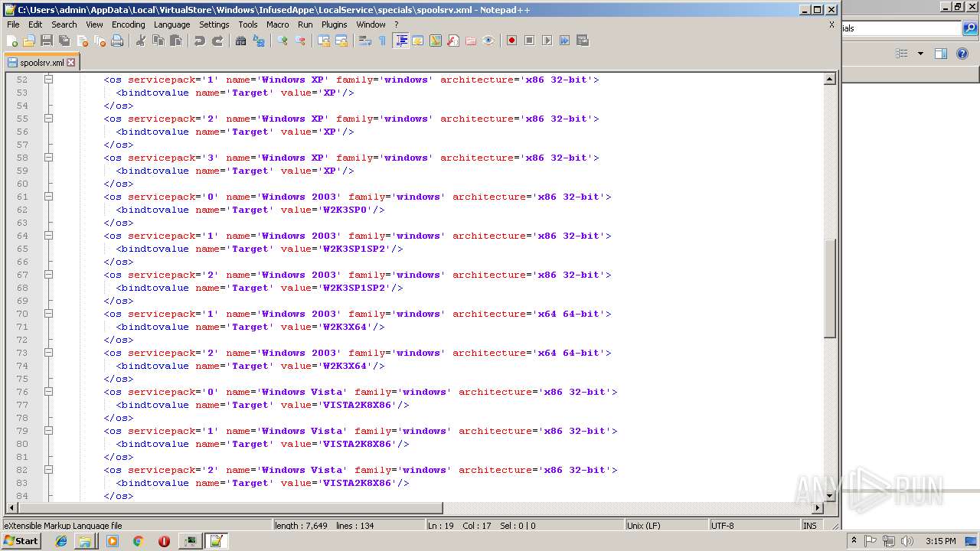This screenshot has width=980, height=551.
Task: Open the Macro menu
Action: pyautogui.click(x=278, y=24)
